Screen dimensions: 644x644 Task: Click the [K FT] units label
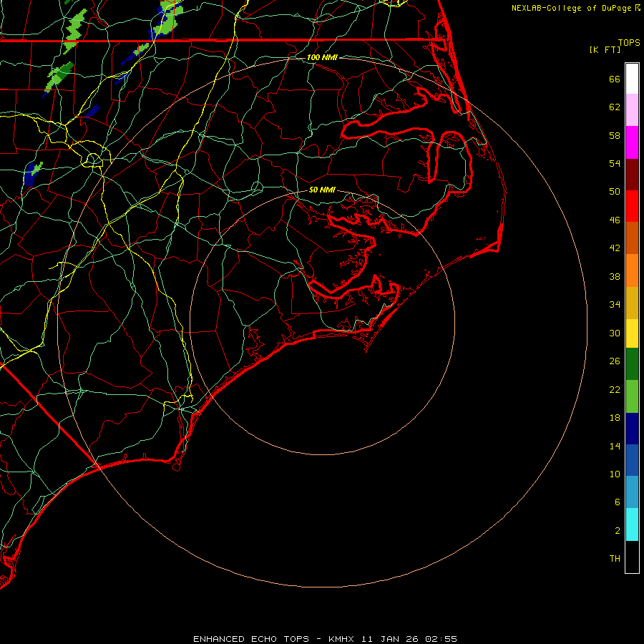tap(605, 49)
